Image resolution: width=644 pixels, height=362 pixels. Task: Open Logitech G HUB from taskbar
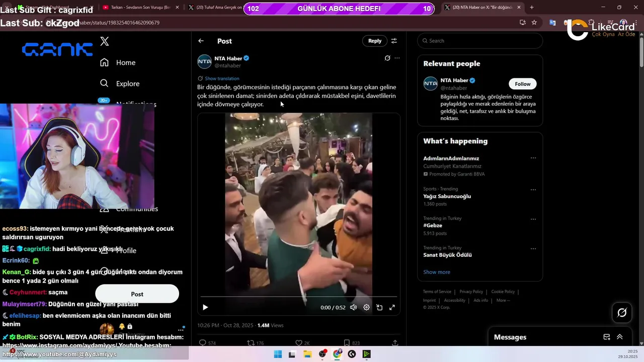tap(352, 354)
